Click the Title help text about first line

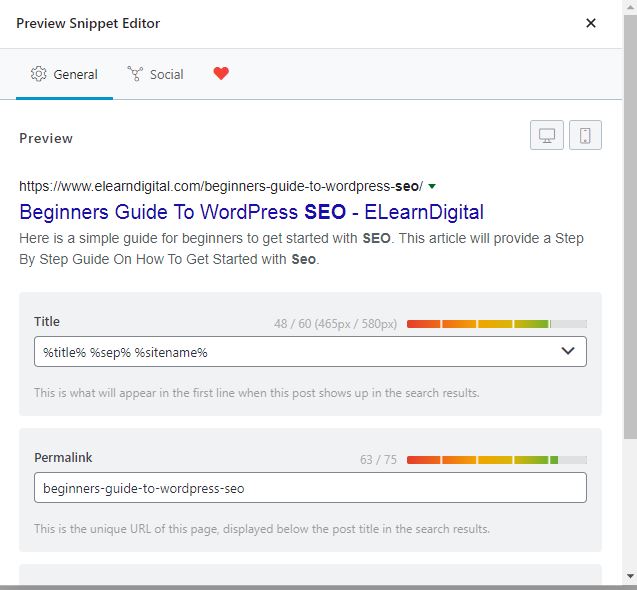[257, 393]
